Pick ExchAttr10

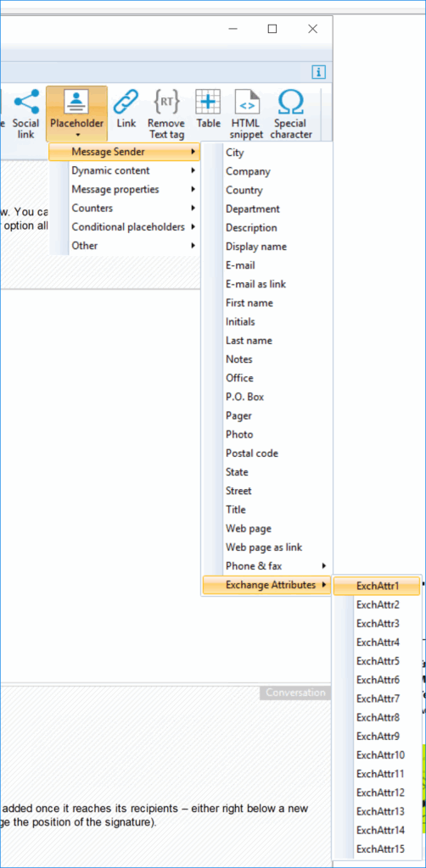tap(377, 755)
